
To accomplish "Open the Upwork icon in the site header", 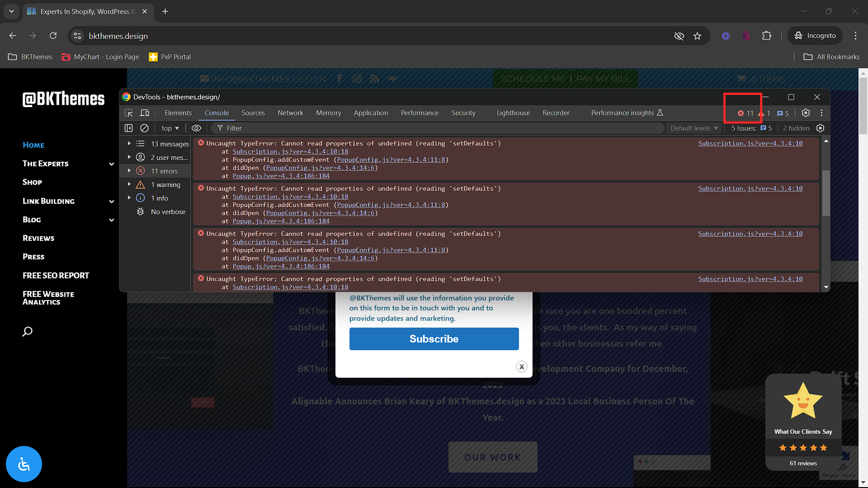I will click(x=392, y=79).
